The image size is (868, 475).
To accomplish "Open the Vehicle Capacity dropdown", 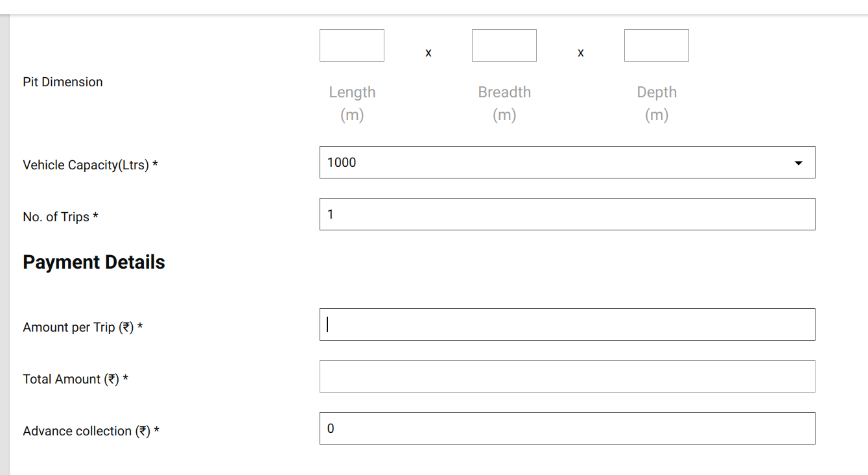I will (x=567, y=162).
